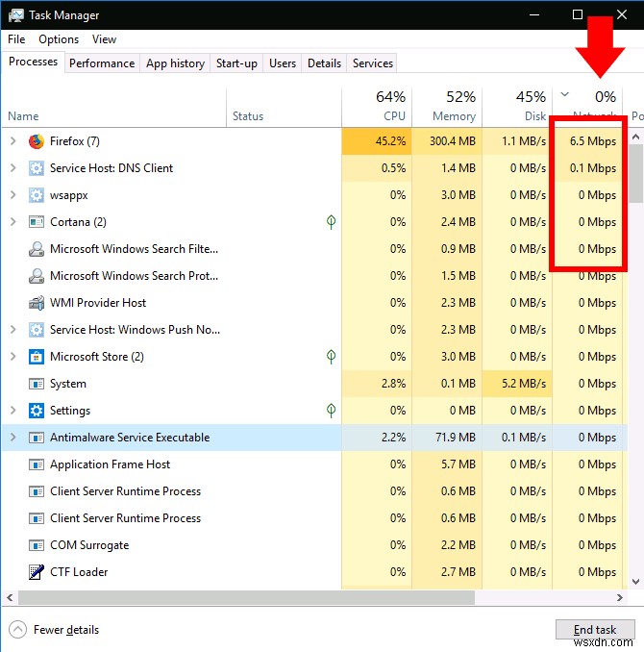Click the Antimalware Service Executable icon
644x652 pixels.
pyautogui.click(x=37, y=438)
